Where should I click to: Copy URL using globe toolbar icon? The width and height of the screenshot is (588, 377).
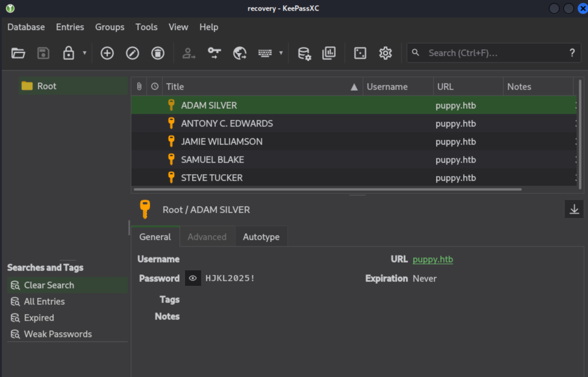(x=239, y=53)
